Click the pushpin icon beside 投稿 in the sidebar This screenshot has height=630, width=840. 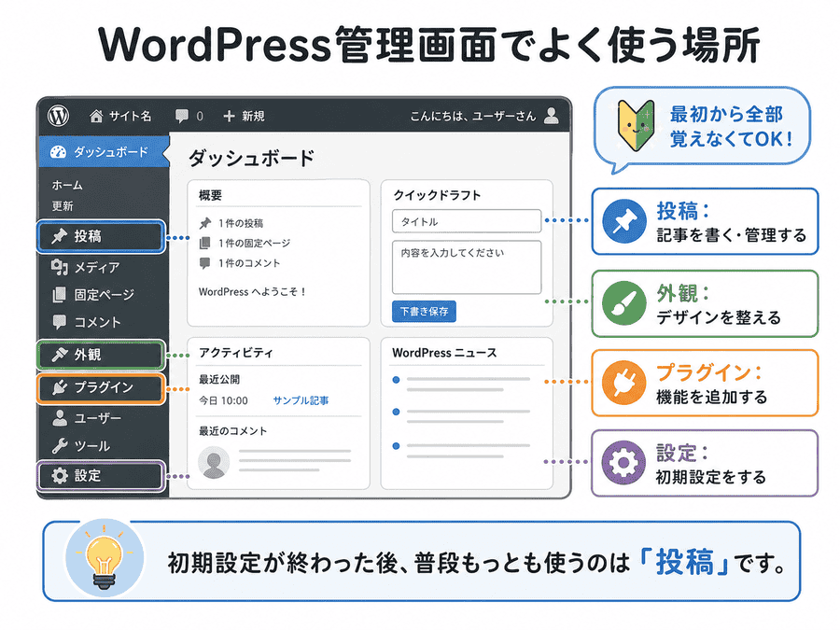point(59,236)
